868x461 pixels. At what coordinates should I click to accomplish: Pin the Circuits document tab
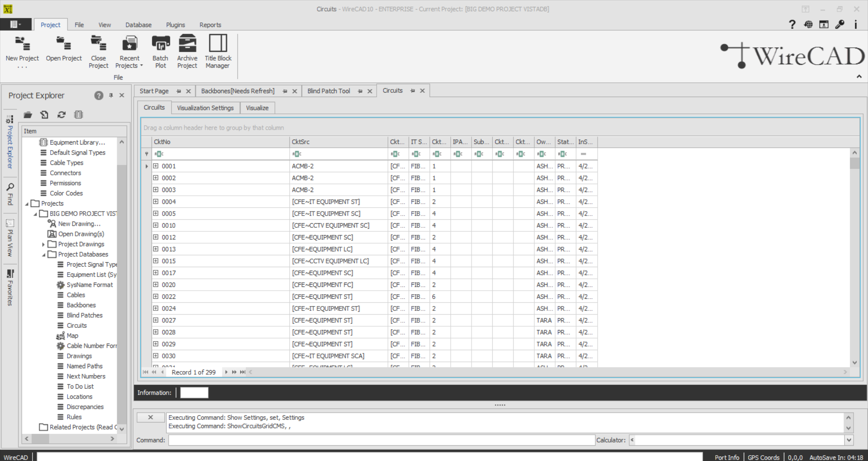coord(413,91)
